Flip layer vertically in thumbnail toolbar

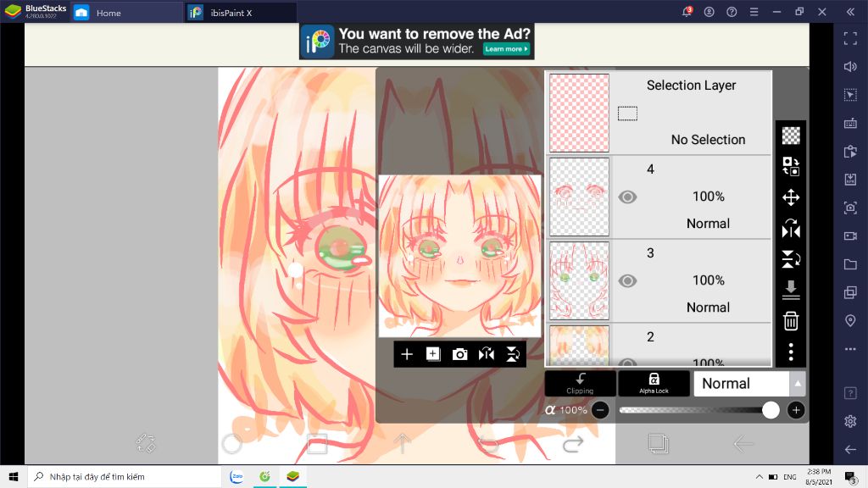[x=513, y=354]
